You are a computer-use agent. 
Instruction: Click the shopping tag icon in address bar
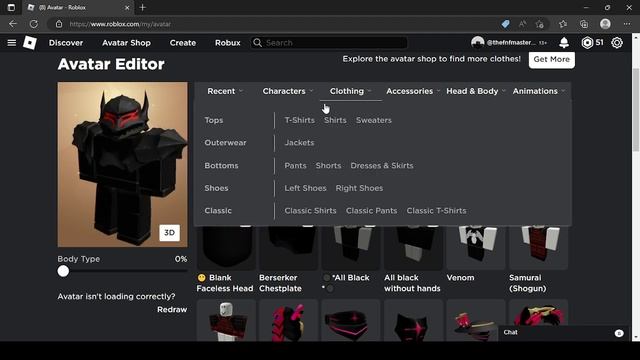pyautogui.click(x=505, y=24)
